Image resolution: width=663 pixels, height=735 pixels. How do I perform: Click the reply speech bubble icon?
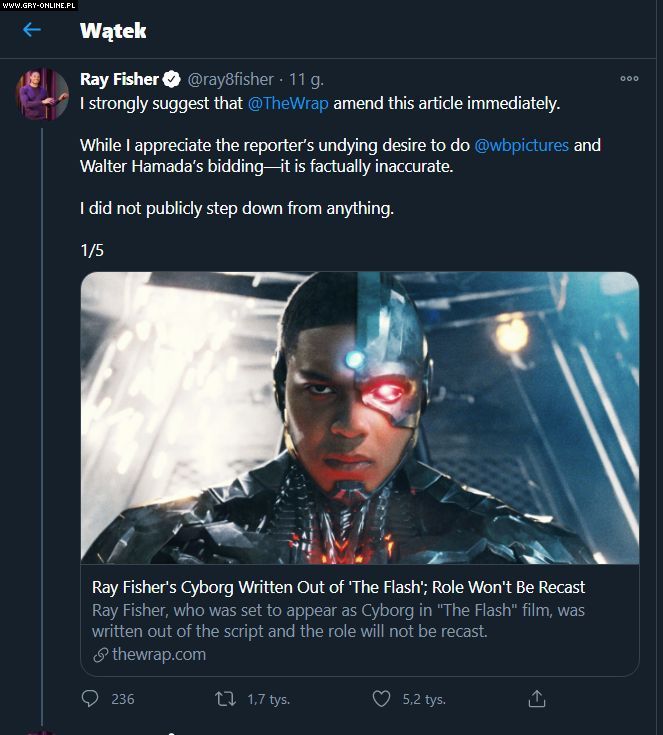pyautogui.click(x=90, y=699)
